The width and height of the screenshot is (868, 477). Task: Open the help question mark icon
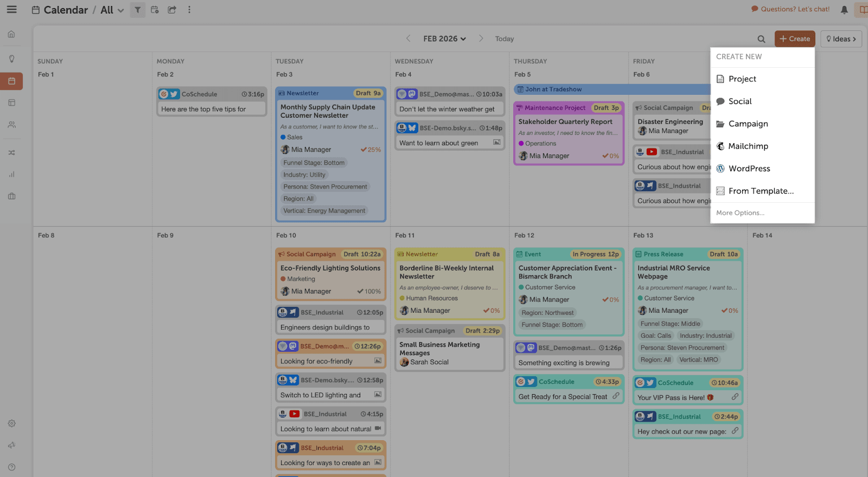tap(11, 467)
